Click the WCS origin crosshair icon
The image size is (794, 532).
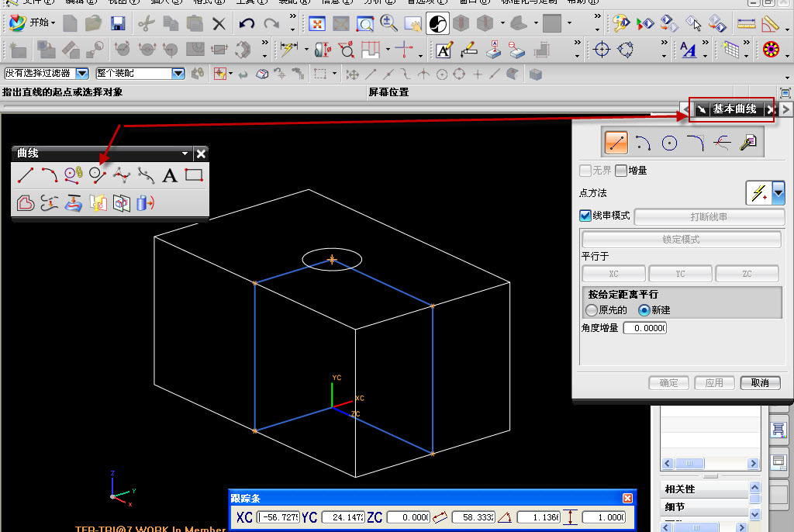602,50
